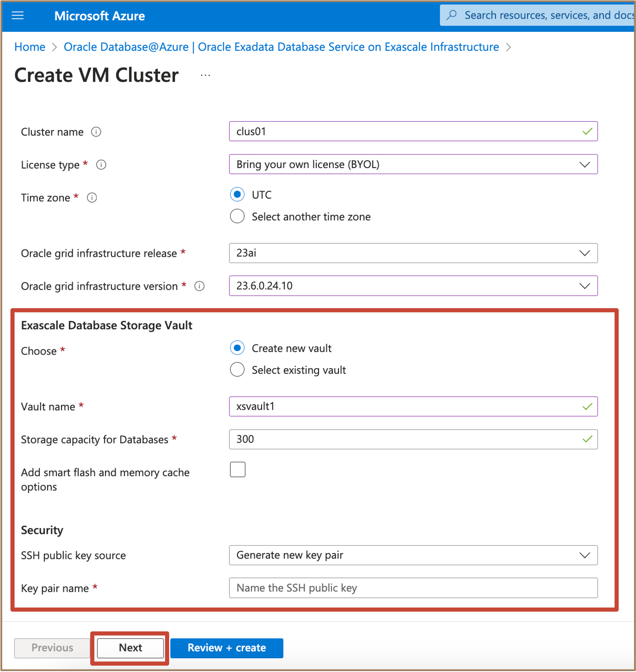The width and height of the screenshot is (636, 672).
Task: Choose Select another time zone option
Action: [237, 216]
